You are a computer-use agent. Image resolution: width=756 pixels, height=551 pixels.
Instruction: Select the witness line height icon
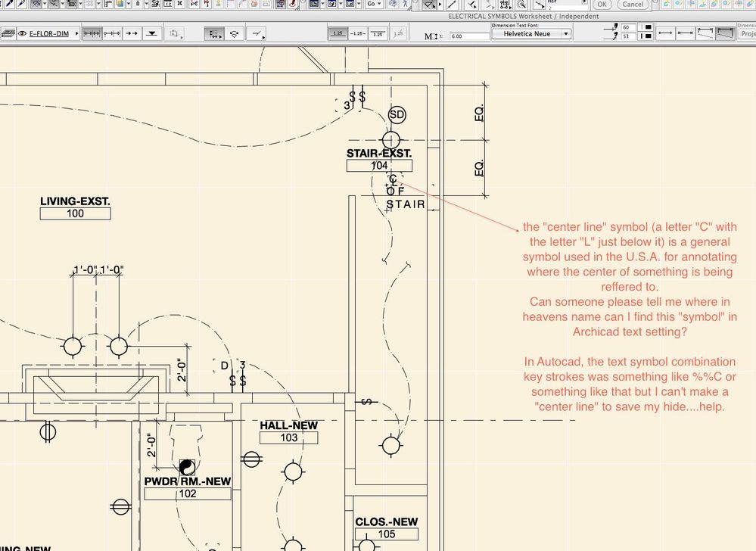coord(707,34)
